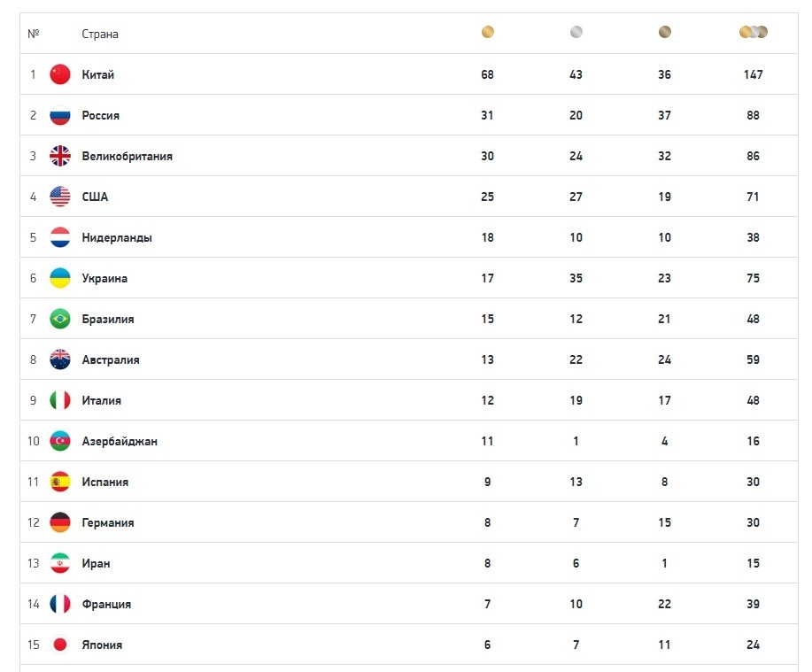Select the Япония row name
Viewport: 812px width, 672px height.
click(x=103, y=645)
